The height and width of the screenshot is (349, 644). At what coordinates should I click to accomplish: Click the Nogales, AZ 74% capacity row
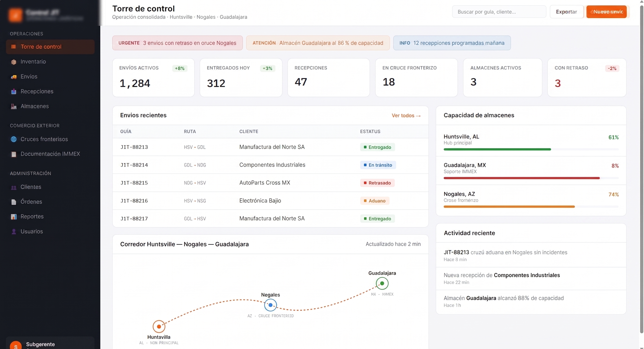531,200
